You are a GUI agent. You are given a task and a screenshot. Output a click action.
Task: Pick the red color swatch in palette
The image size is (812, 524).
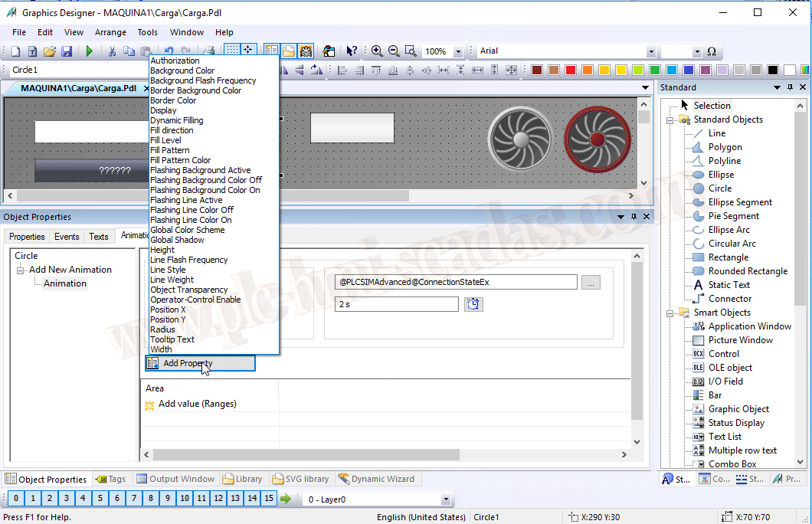[570, 70]
